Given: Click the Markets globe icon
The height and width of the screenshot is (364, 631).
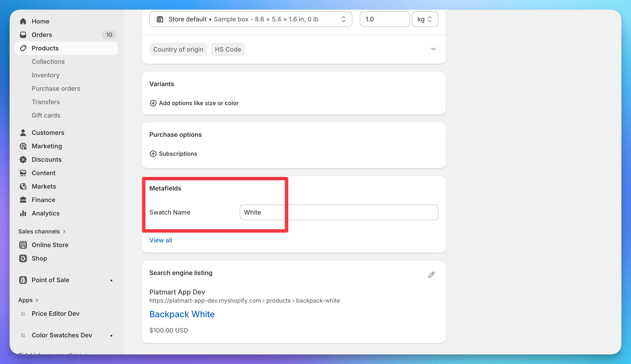Looking at the screenshot, I should pos(23,186).
